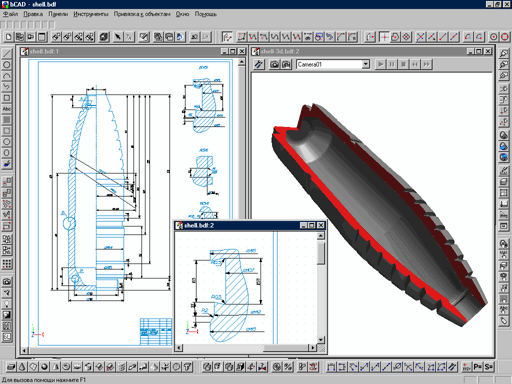Toggle the crosshair snap mode button

point(384,37)
